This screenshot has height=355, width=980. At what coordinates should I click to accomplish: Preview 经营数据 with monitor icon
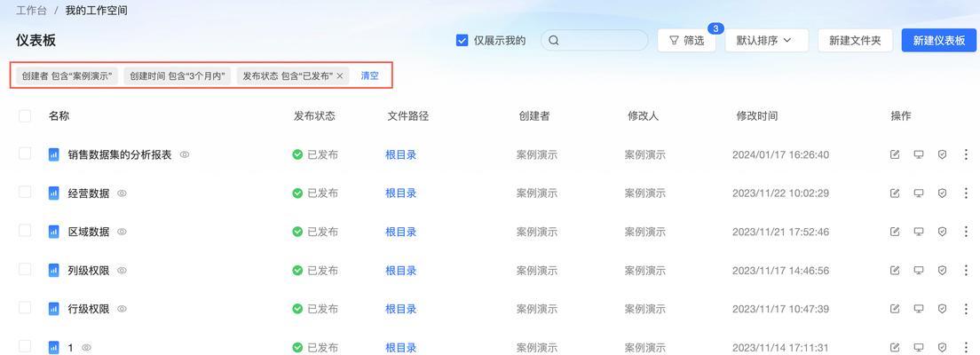[919, 193]
